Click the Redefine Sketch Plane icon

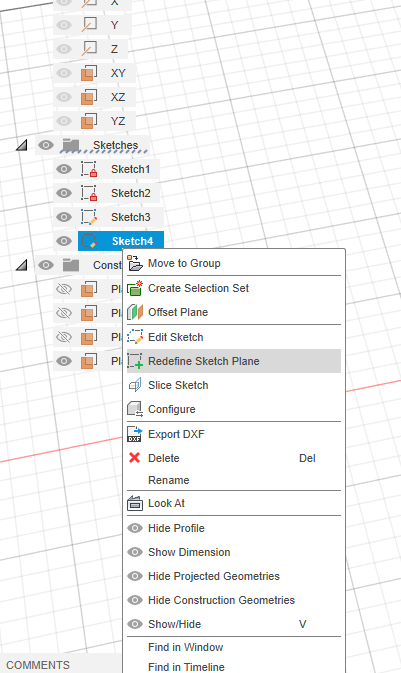[135, 361]
